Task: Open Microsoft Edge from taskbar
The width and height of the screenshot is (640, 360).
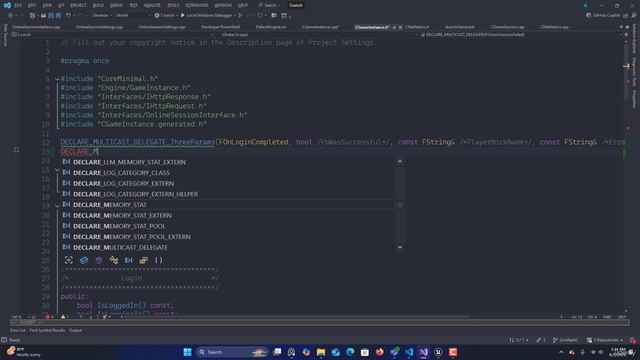Action: point(350,352)
